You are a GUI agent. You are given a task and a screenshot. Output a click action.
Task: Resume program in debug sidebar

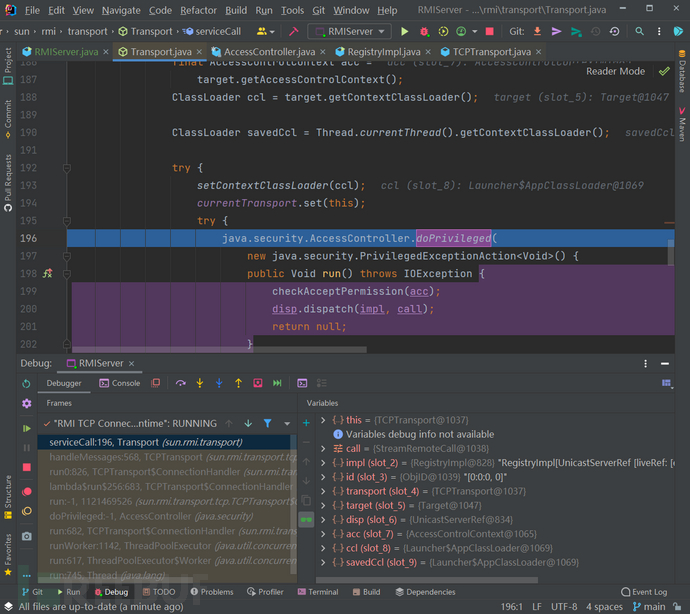pos(26,428)
